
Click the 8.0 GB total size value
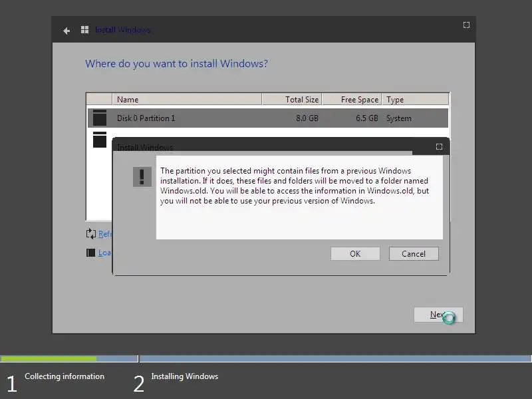[x=307, y=118]
